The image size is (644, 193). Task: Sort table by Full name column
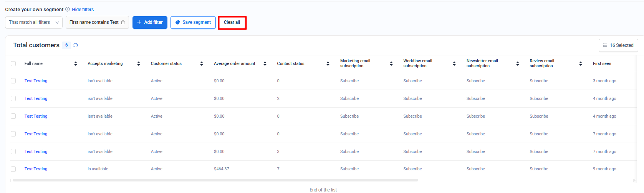point(76,64)
